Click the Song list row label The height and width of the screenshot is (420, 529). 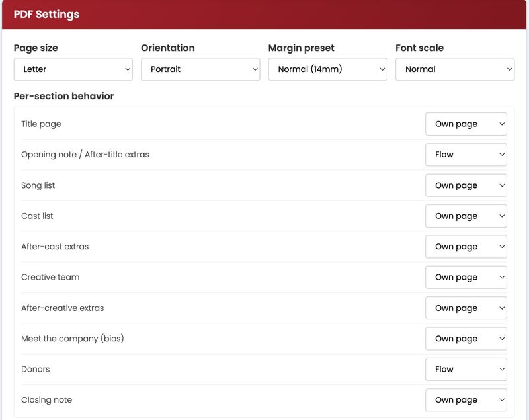point(38,186)
